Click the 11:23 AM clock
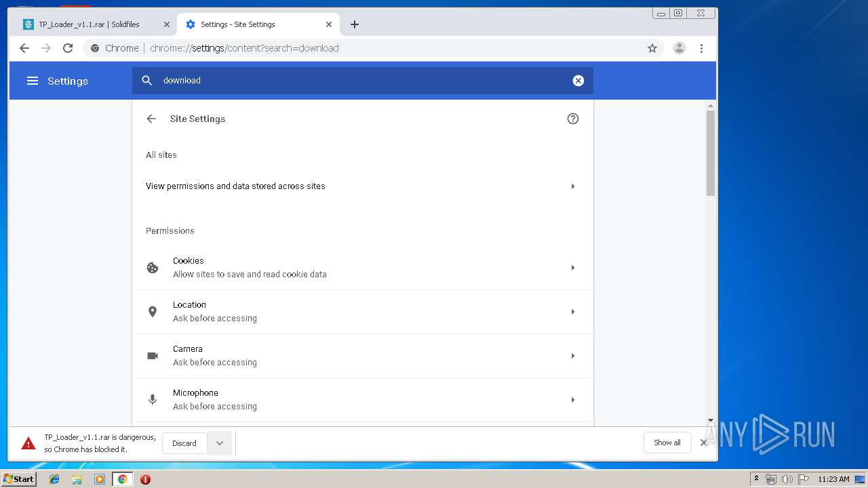 tap(833, 479)
